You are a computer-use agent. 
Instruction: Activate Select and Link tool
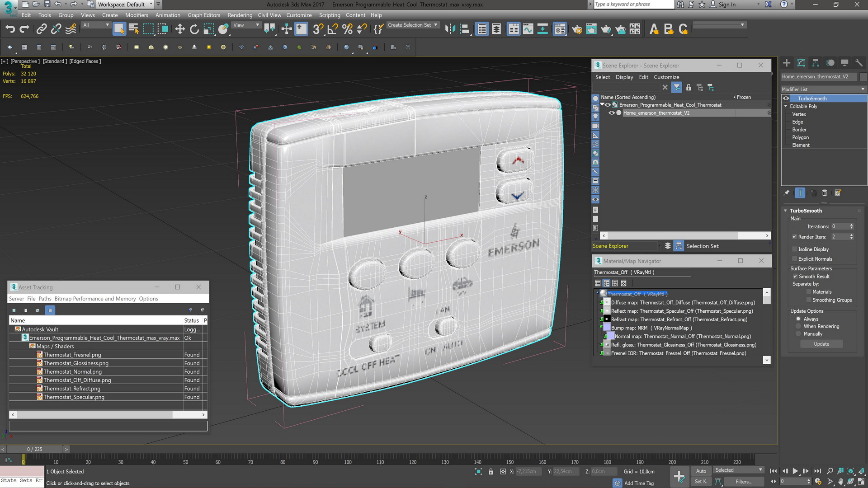41,29
